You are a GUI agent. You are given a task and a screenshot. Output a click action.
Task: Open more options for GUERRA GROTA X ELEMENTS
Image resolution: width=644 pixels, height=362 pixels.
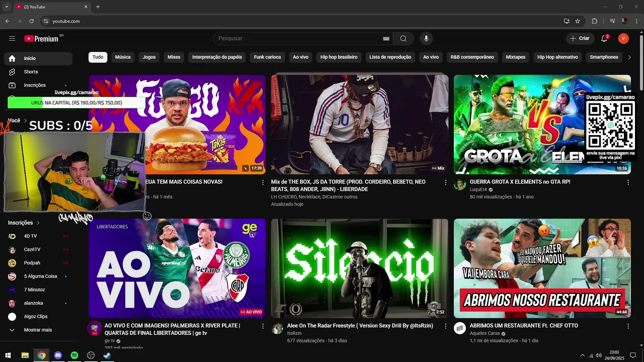[x=628, y=183]
